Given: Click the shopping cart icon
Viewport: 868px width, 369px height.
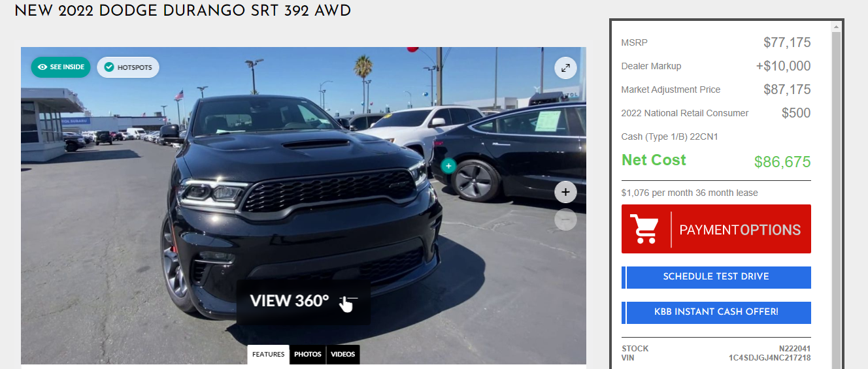Looking at the screenshot, I should (645, 229).
